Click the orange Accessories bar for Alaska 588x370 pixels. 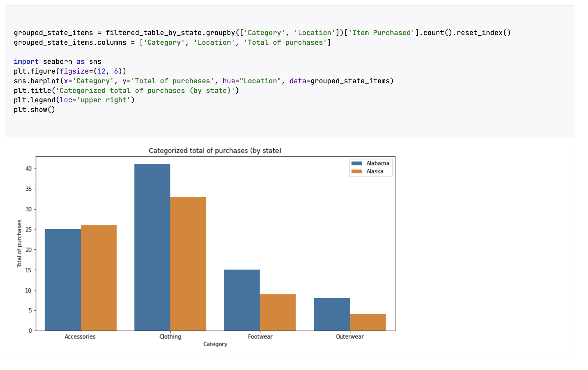click(x=98, y=278)
